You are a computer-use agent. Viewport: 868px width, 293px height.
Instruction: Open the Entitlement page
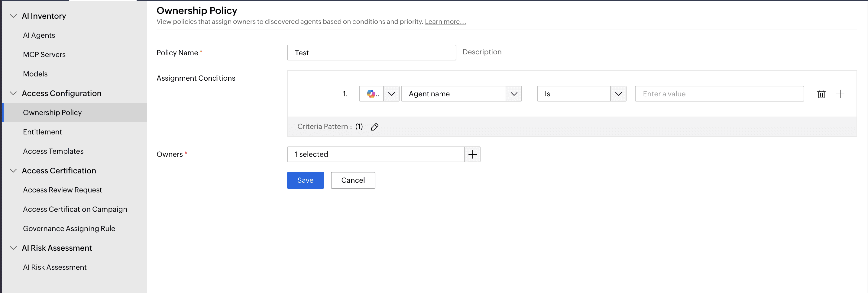42,132
